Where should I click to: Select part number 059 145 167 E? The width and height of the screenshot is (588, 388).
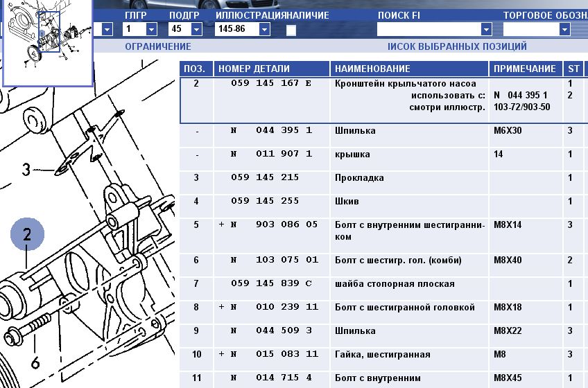[271, 83]
